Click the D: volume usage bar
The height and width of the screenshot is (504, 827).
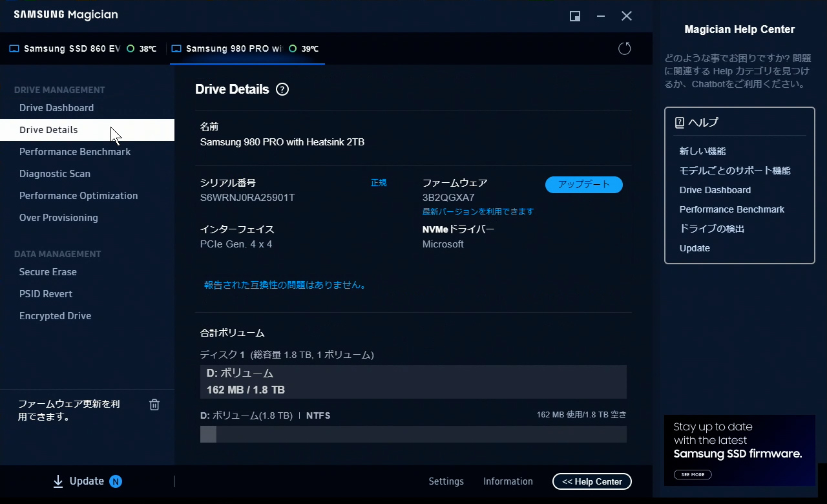(x=413, y=434)
